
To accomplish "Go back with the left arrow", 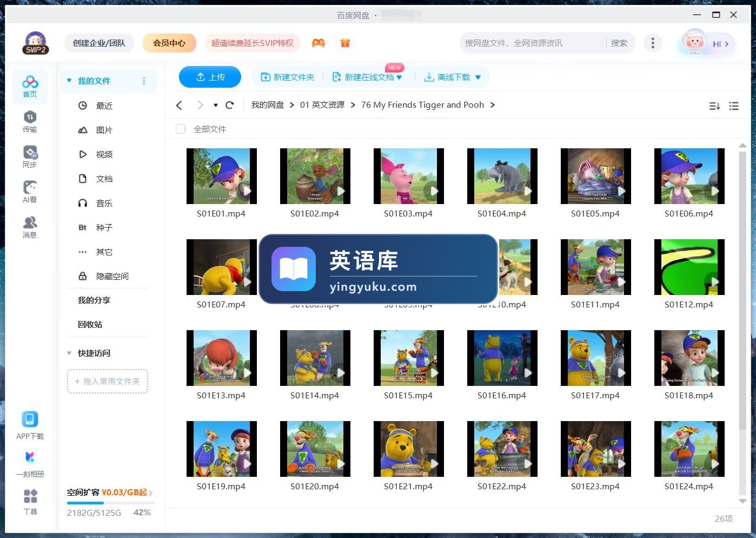I will pos(180,105).
